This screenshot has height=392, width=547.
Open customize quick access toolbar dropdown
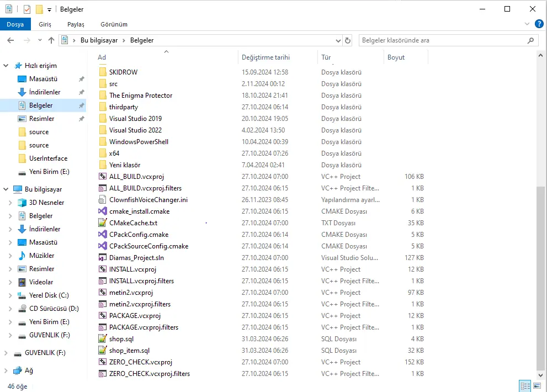[x=49, y=10]
